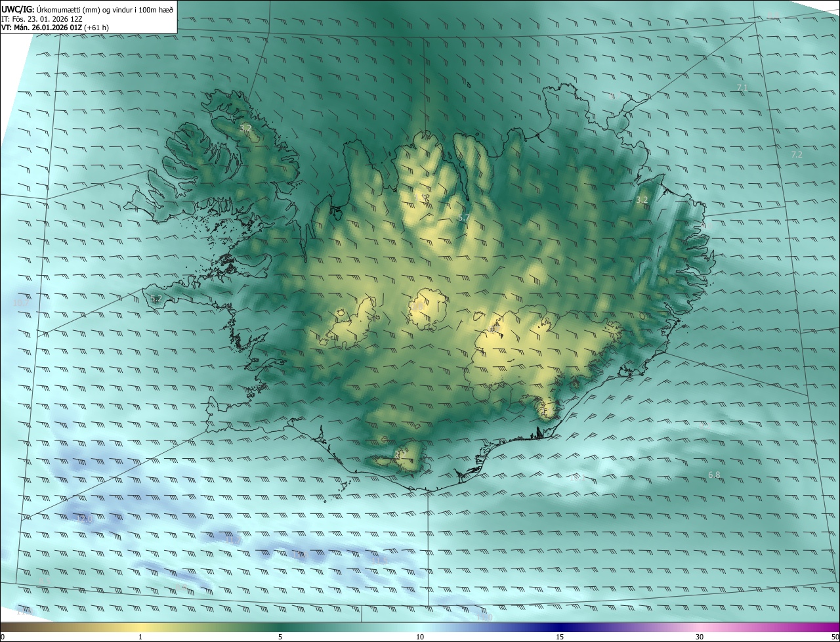Click the '7.1' value on the map
840x642 pixels.
(742, 87)
